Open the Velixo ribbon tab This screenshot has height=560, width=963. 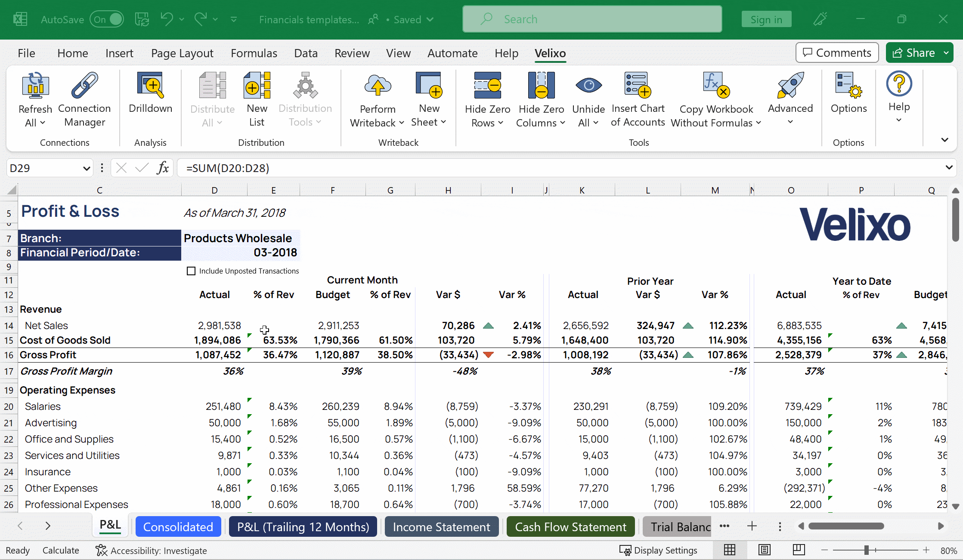click(550, 53)
